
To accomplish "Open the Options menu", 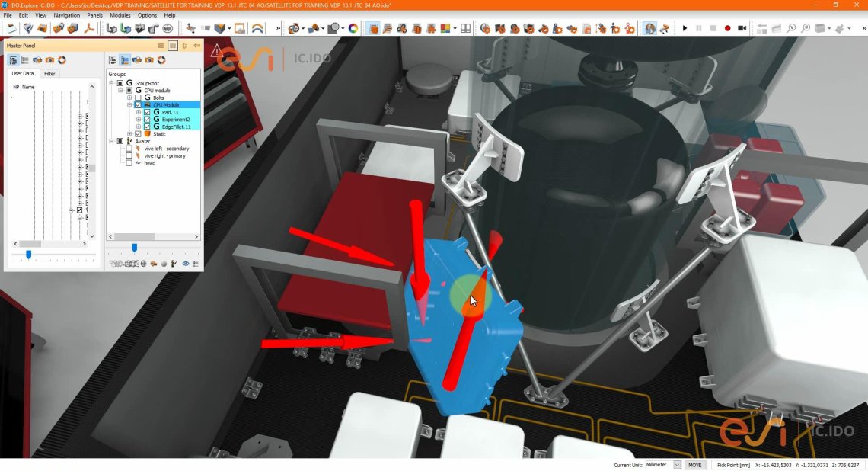I will (x=147, y=15).
